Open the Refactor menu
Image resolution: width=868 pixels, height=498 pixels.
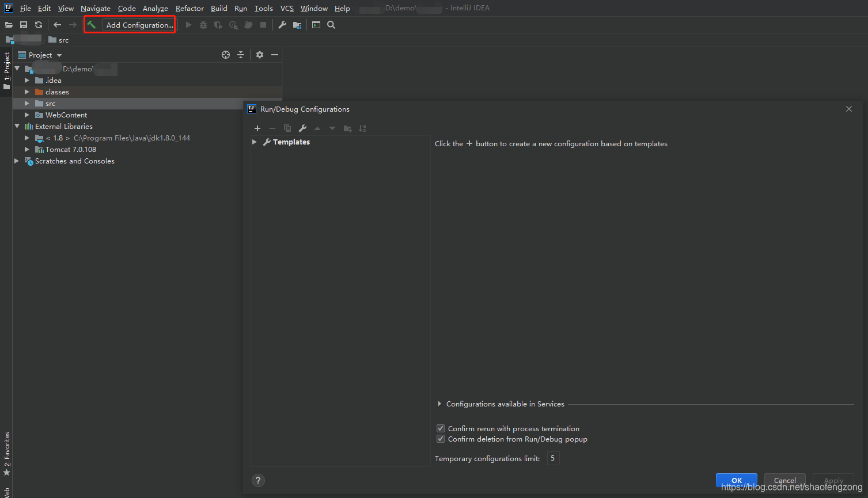pyautogui.click(x=189, y=8)
